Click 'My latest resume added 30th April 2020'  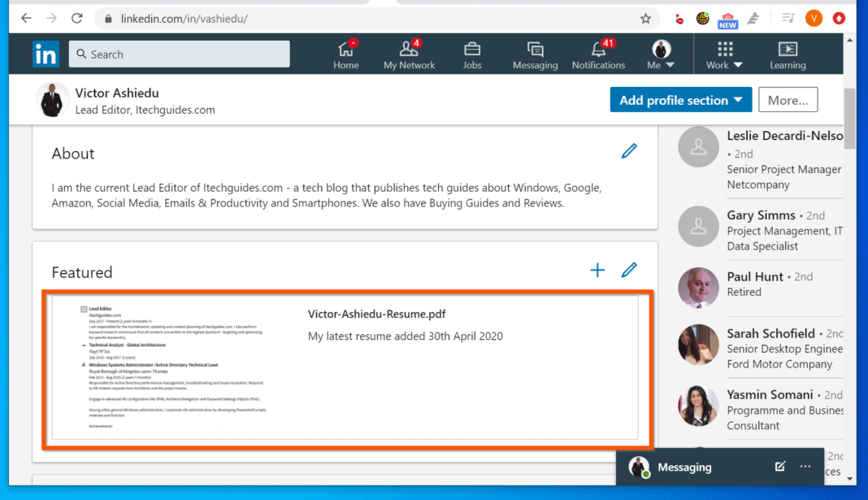[x=406, y=336]
